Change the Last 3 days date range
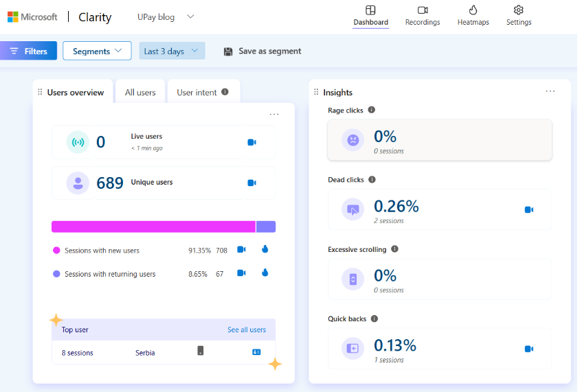The image size is (580, 392). (x=172, y=51)
